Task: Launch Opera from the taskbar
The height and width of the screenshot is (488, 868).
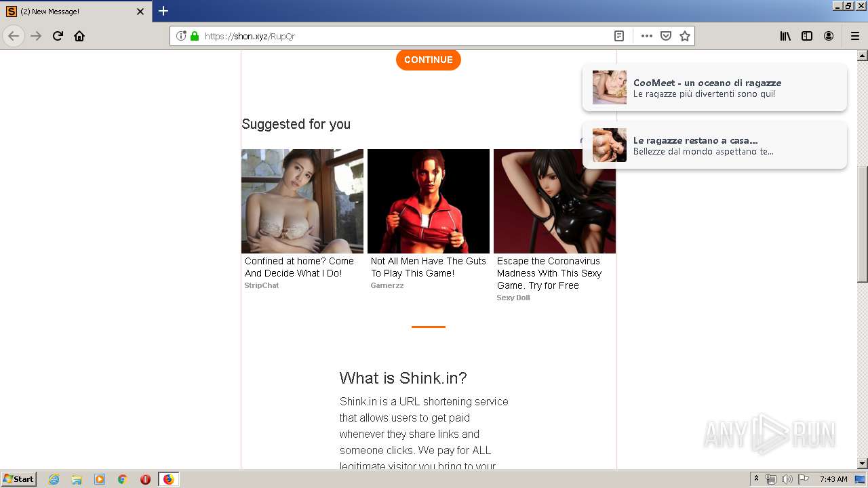Action: coord(145,479)
